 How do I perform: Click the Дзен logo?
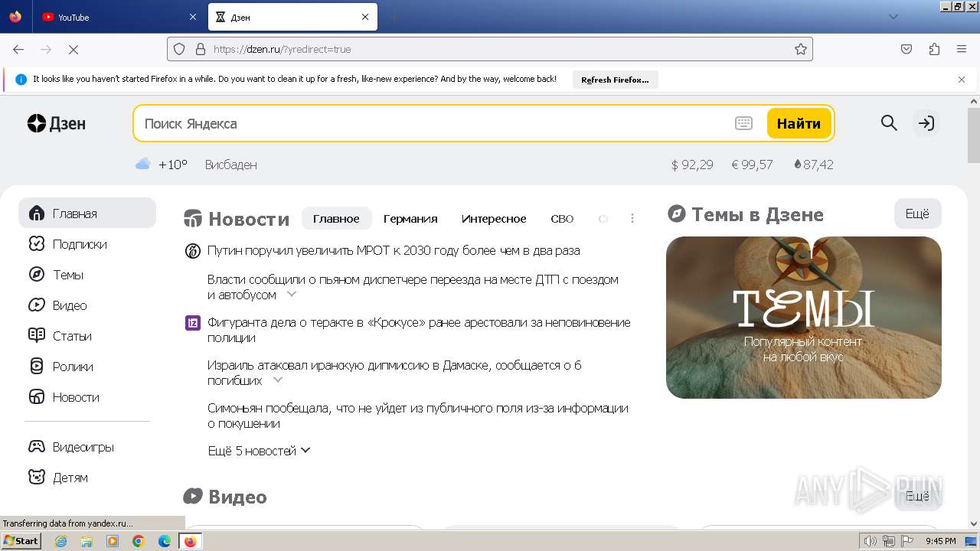(57, 123)
